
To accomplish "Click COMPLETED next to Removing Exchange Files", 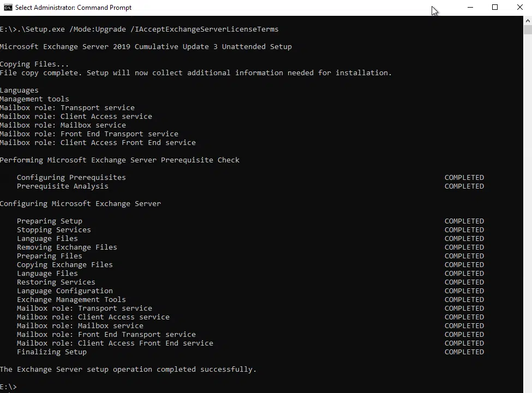I will click(x=464, y=247).
